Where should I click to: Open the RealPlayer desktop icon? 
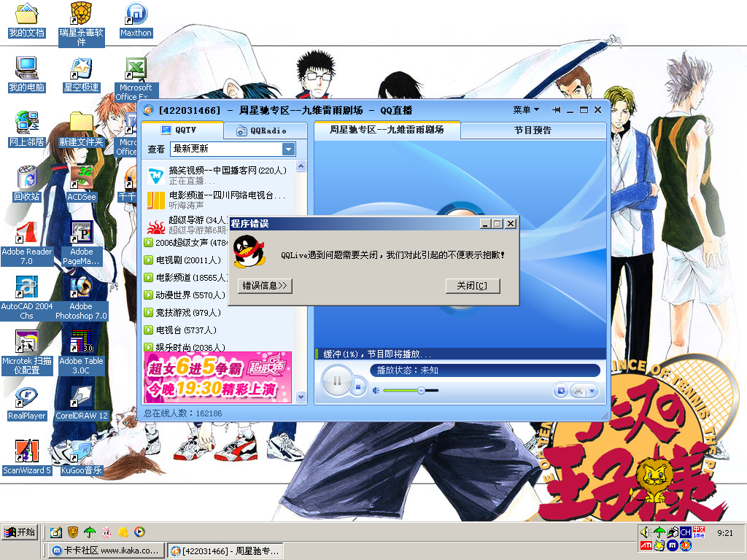(x=27, y=403)
